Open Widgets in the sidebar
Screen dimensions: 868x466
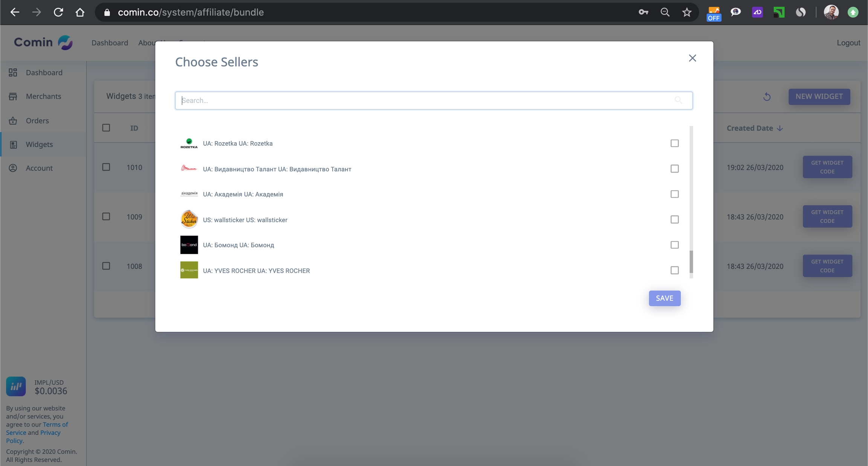39,145
